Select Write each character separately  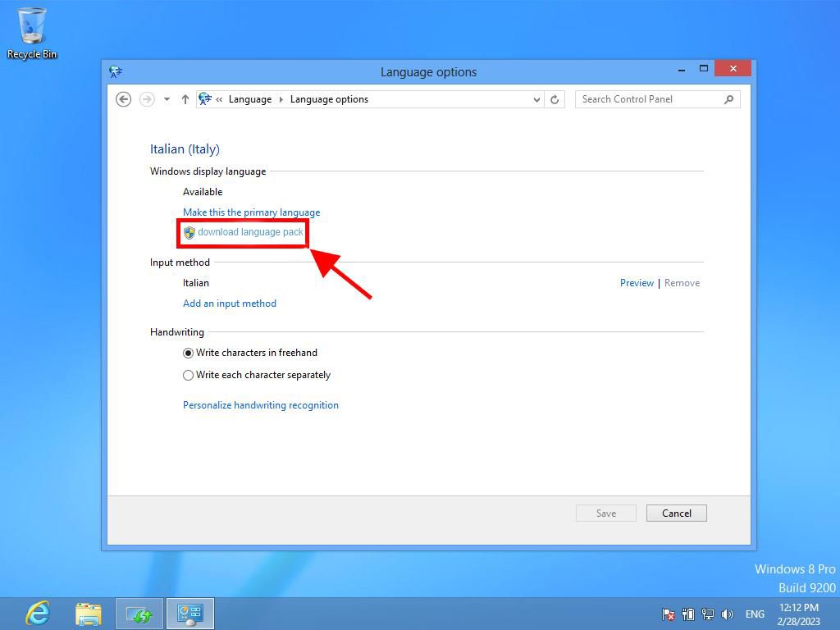coord(257,375)
